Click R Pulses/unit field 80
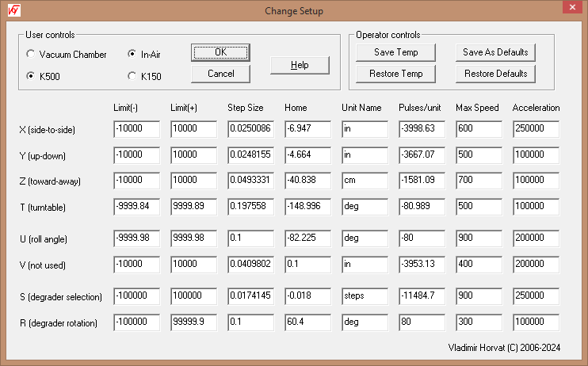 422,322
